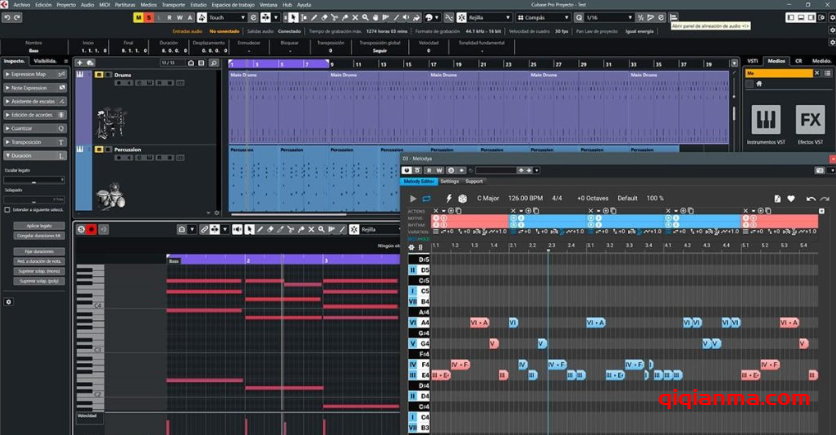Viewport: 836px width, 435px height.
Task: Toggle Melodya plugin bypass power button
Action: click(406, 171)
